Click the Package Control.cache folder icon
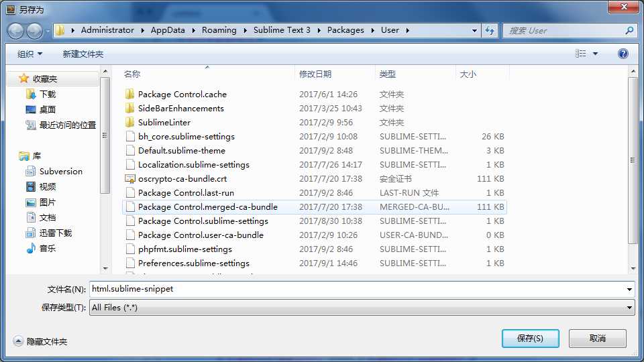Screen dimensions: 644x362 [x=129, y=94]
